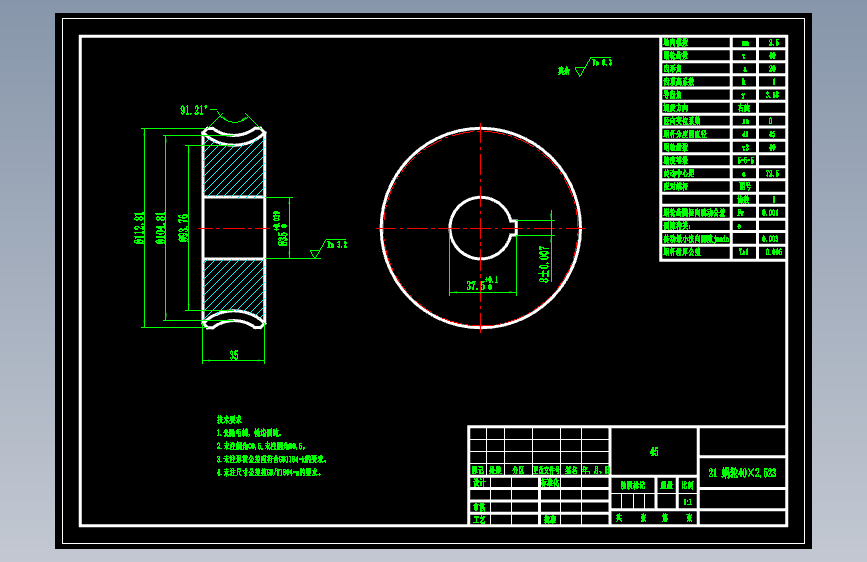Image resolution: width=867 pixels, height=562 pixels.
Task: Click the '右旋' helix direction cell
Action: [x=745, y=108]
